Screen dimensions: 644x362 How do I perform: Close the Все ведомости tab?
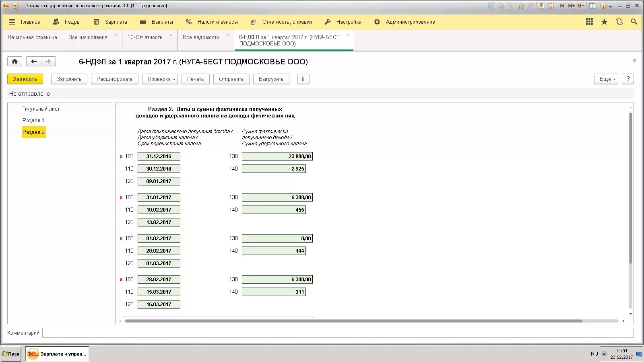[x=227, y=35]
